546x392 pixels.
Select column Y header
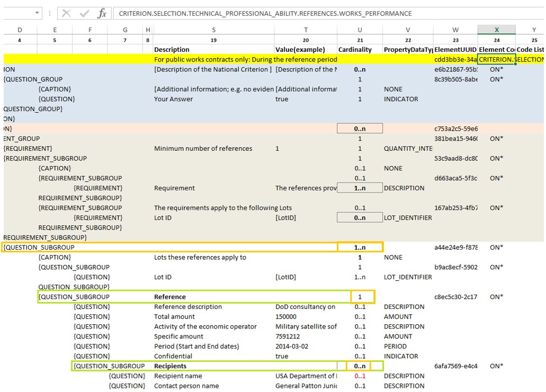coord(534,30)
